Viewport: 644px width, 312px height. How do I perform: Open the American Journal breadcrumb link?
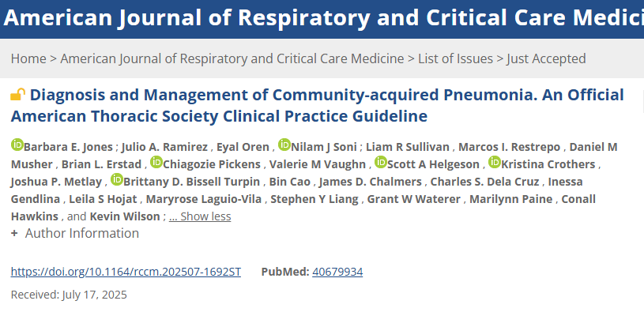coord(232,58)
